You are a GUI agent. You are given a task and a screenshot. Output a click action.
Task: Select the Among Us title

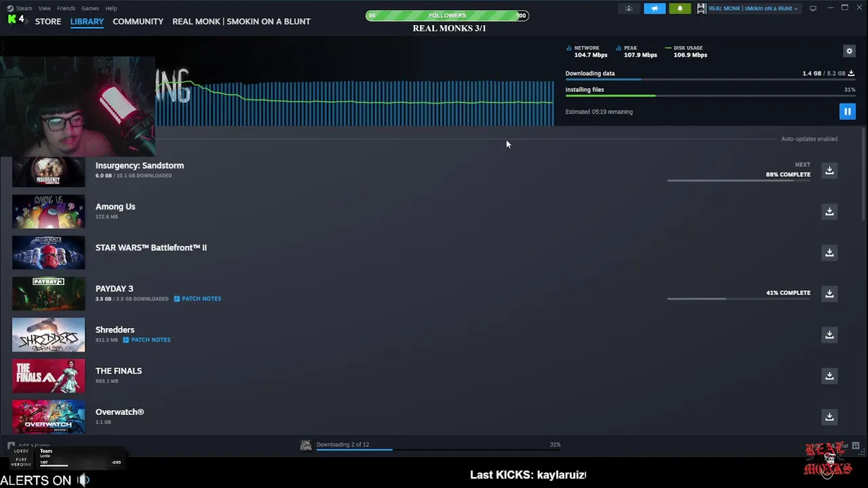115,207
